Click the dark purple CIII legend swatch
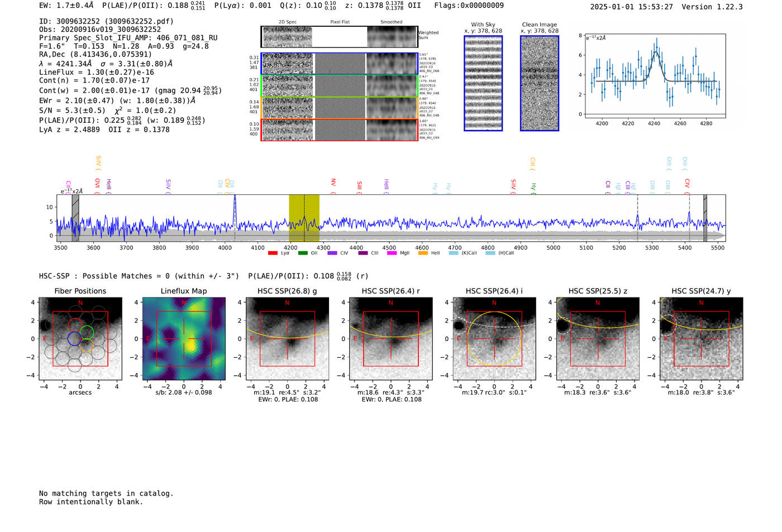The width and height of the screenshot is (782, 532). tap(363, 253)
